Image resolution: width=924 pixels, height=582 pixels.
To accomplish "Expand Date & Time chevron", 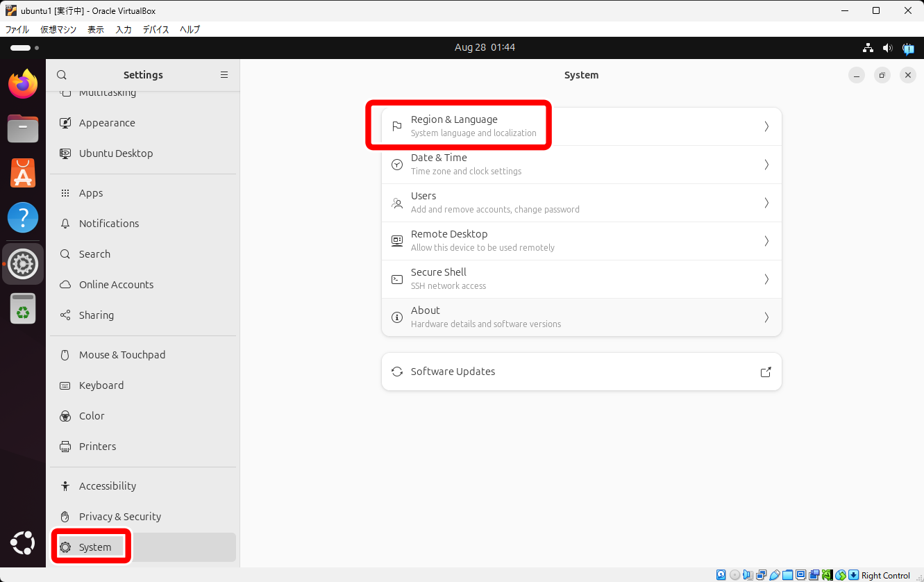I will pos(766,165).
